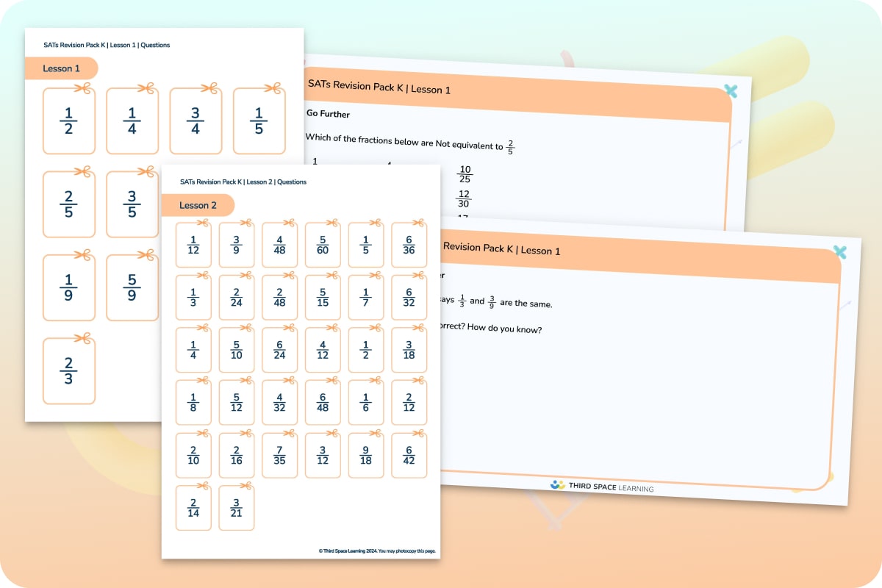Viewport: 882px width, 588px height.
Task: Click the 1/3 card on Lesson 2 page
Action: tap(193, 298)
